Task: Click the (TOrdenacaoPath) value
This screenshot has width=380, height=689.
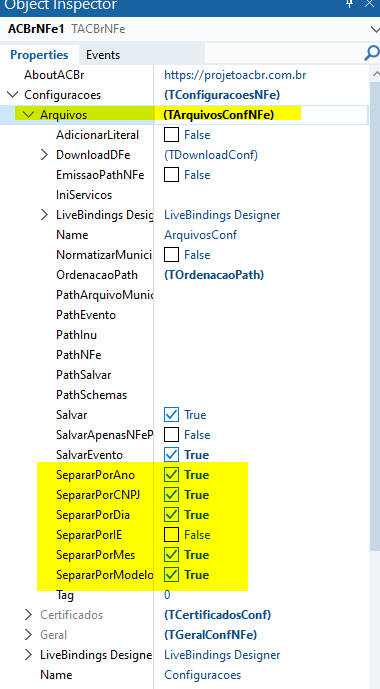Action: pos(214,275)
